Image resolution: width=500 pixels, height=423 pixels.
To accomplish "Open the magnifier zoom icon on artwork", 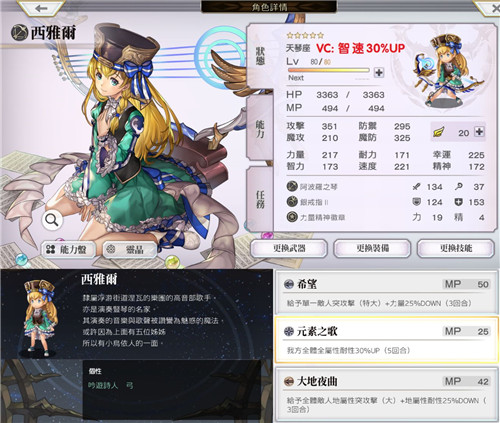I will [52, 220].
